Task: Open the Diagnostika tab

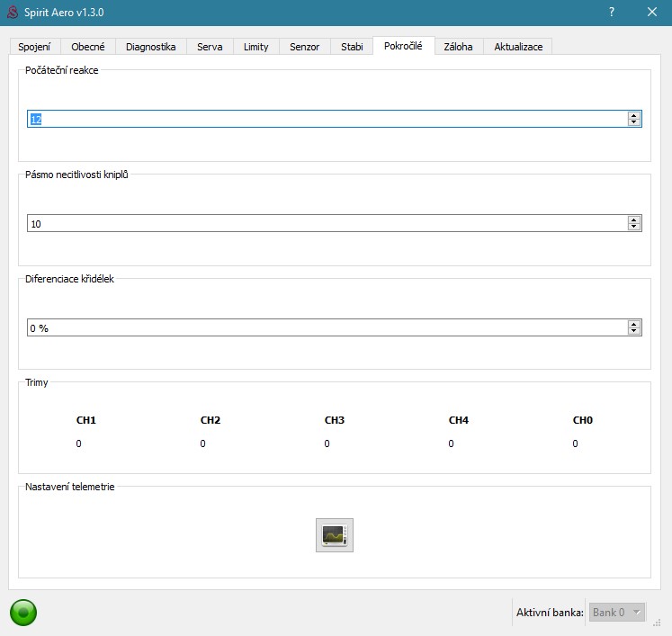Action: click(150, 47)
